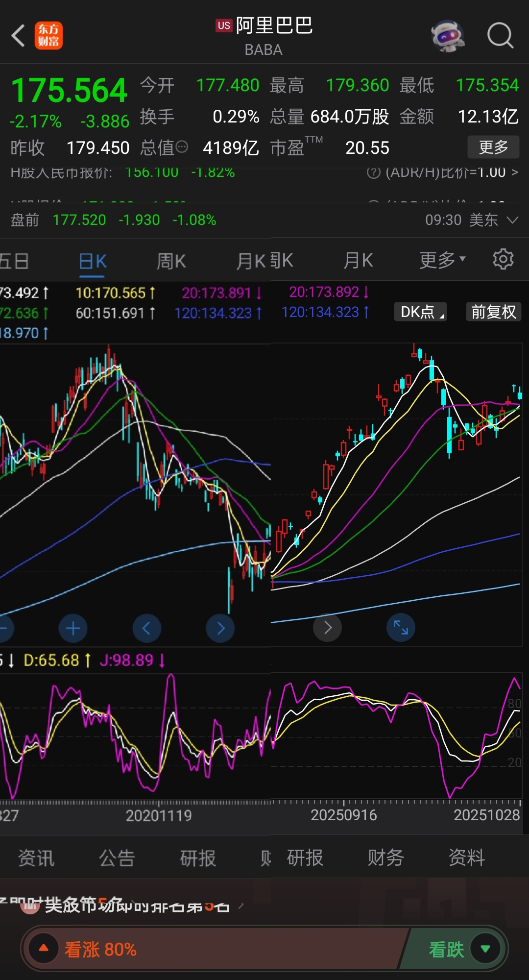This screenshot has height=980, width=529.
Task: Expand the pre-market 美东 time chevron
Action: (x=512, y=220)
